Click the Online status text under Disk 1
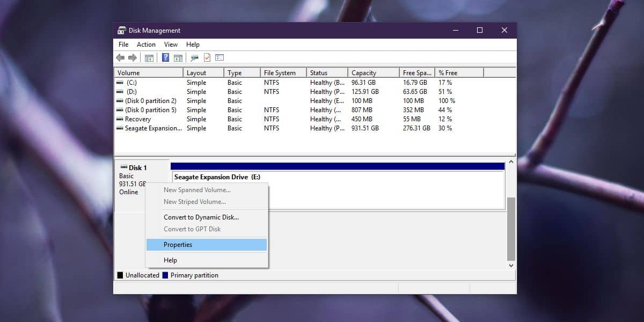644x322 pixels. 129,192
